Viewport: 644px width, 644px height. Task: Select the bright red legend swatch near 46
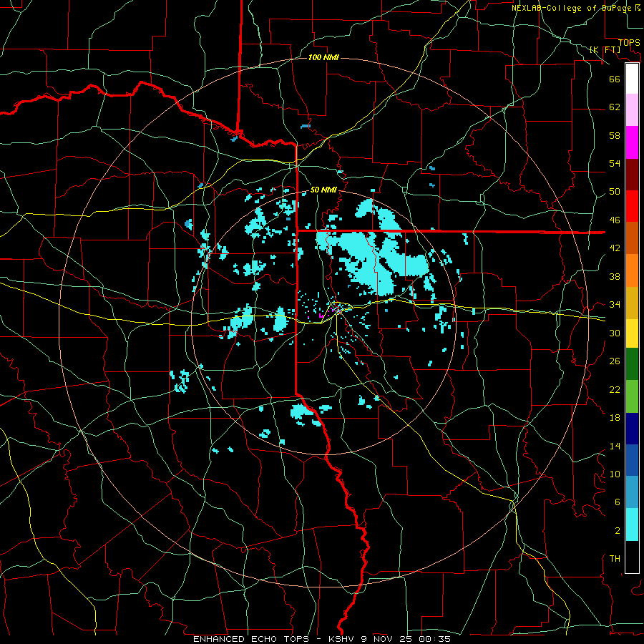coord(632,206)
